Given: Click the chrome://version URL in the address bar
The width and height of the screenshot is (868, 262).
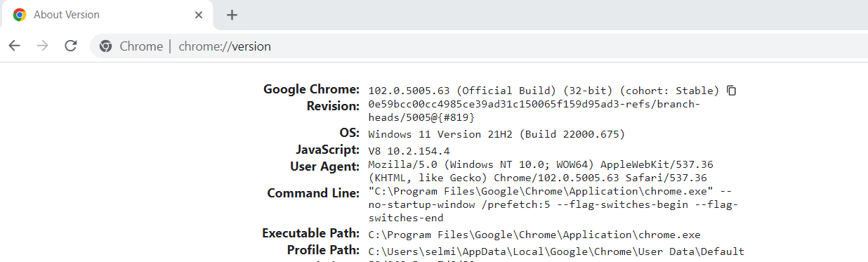Looking at the screenshot, I should point(225,46).
